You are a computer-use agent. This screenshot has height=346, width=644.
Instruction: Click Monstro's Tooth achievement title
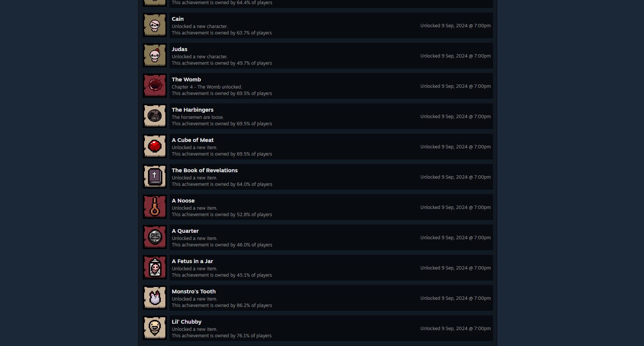194,291
